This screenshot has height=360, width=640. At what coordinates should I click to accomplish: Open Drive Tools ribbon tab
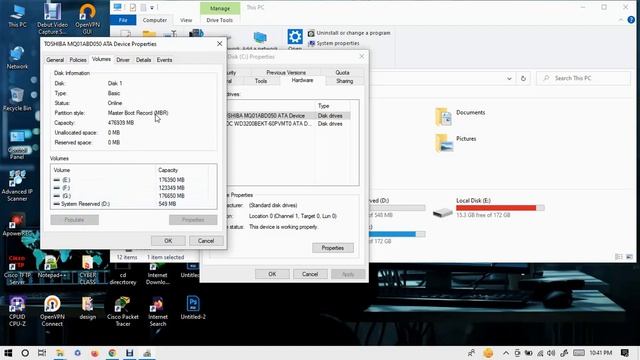[220, 20]
